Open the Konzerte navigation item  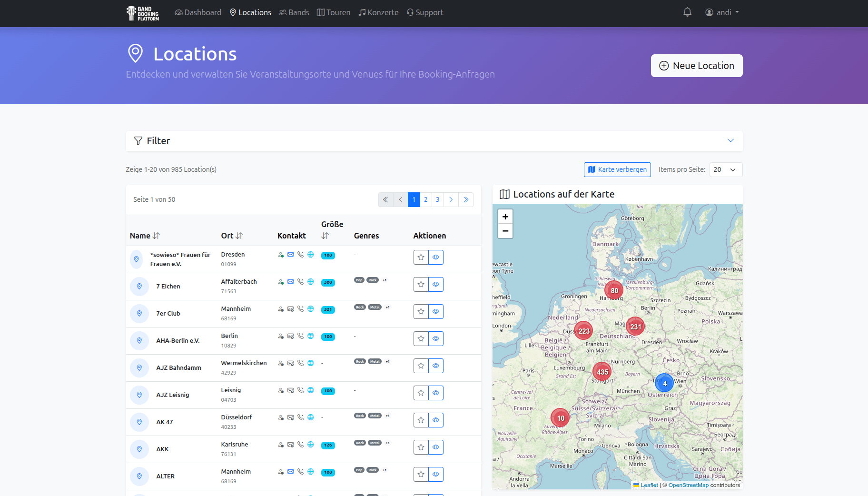[378, 12]
